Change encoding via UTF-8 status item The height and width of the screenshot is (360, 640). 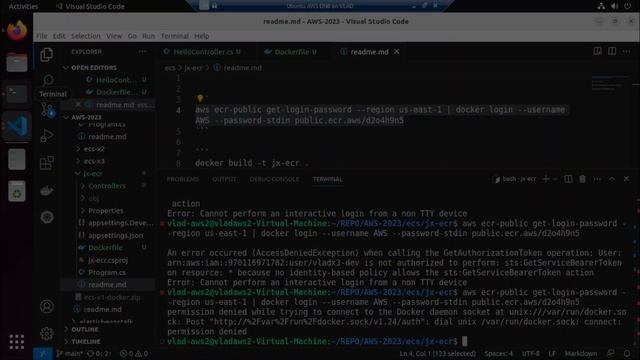(x=531, y=353)
